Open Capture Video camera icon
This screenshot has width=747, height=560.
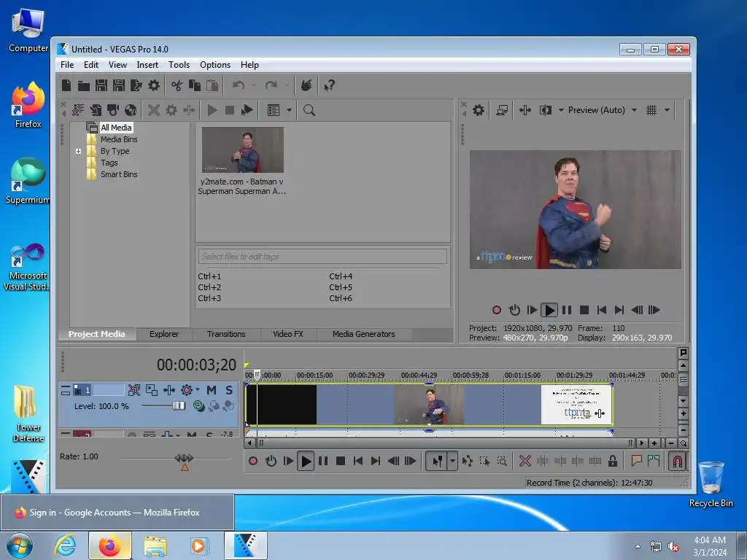click(x=113, y=111)
